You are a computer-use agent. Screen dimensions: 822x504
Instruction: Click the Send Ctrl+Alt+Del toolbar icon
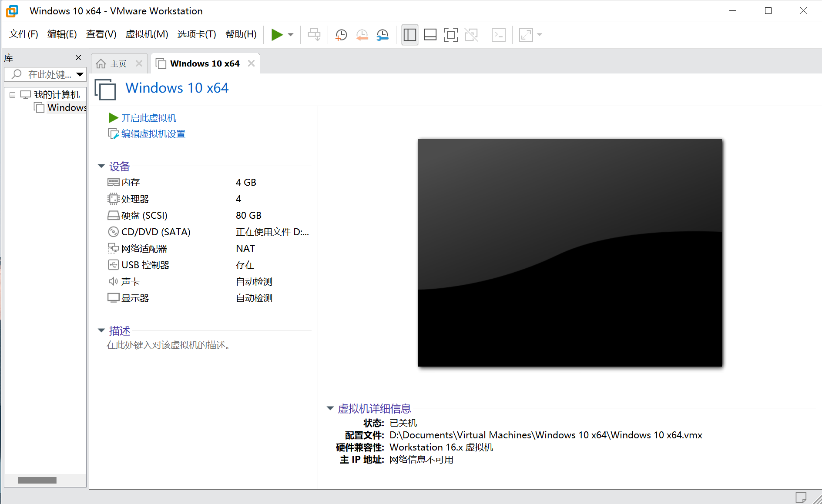click(x=314, y=35)
